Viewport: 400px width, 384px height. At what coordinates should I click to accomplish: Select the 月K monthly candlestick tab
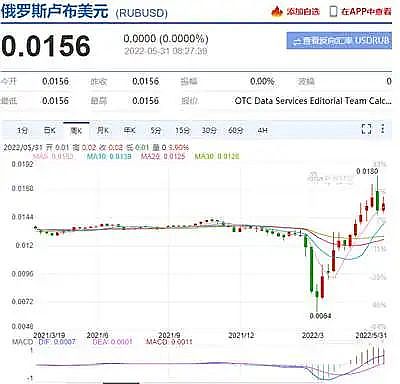(103, 131)
